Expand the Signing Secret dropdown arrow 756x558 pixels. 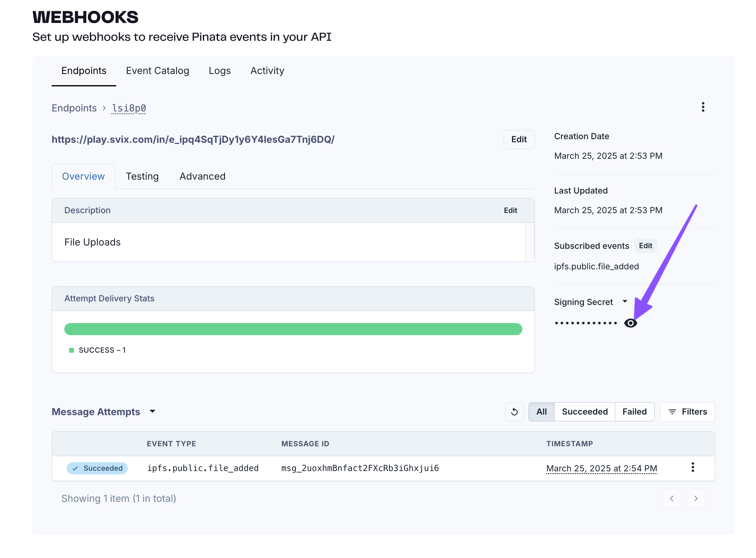[625, 301]
